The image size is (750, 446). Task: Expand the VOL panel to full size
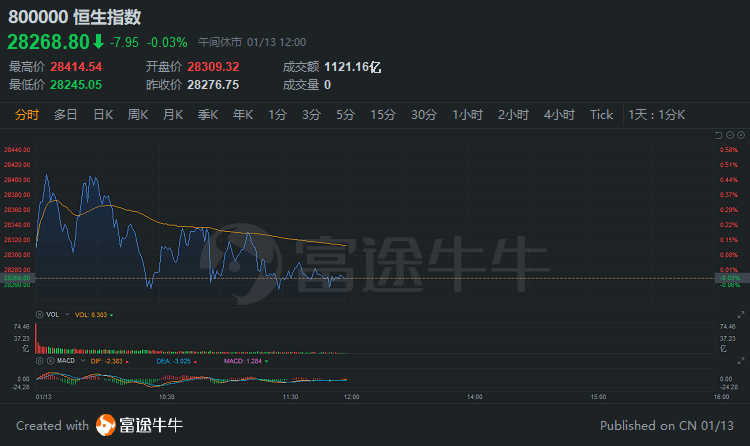[741, 314]
